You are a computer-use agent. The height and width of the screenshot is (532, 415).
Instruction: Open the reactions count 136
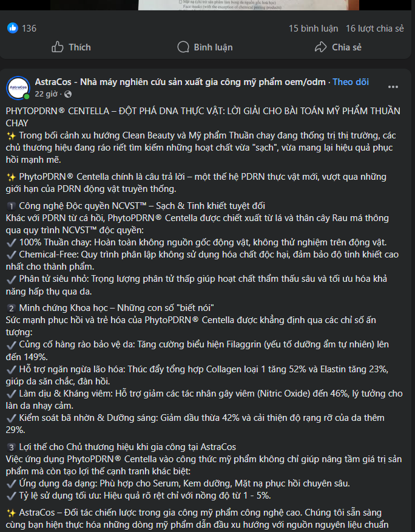(x=29, y=29)
